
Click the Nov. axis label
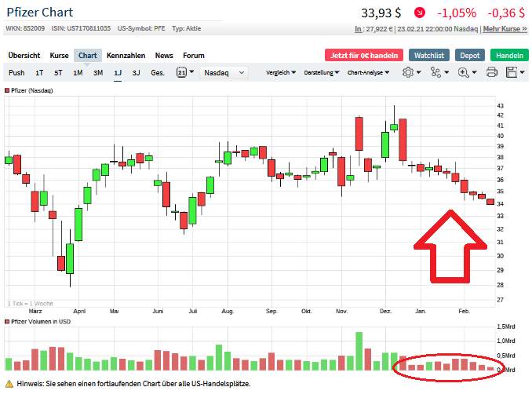[x=341, y=311]
